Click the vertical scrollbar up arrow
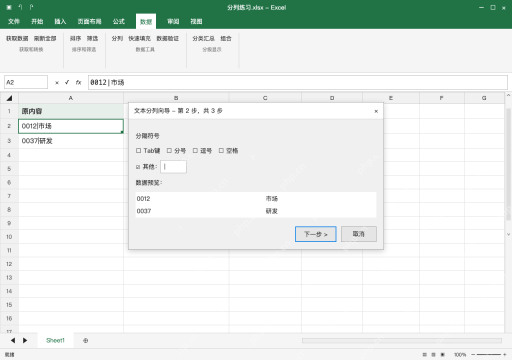The image size is (512, 360). click(x=508, y=96)
